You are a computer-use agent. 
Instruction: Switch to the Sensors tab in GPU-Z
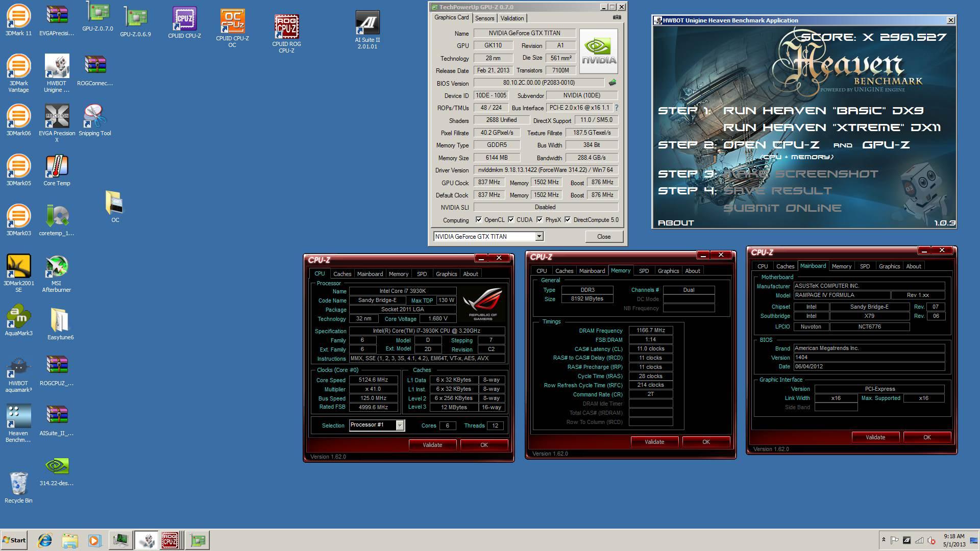[484, 18]
